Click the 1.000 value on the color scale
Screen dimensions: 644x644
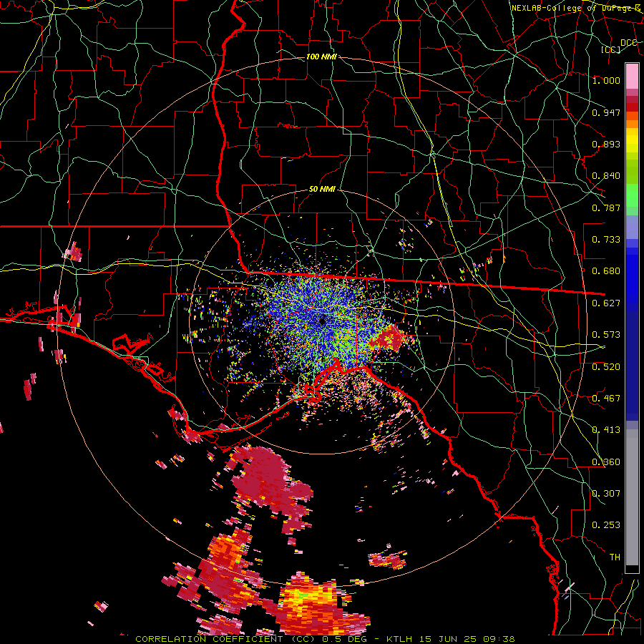pos(606,80)
